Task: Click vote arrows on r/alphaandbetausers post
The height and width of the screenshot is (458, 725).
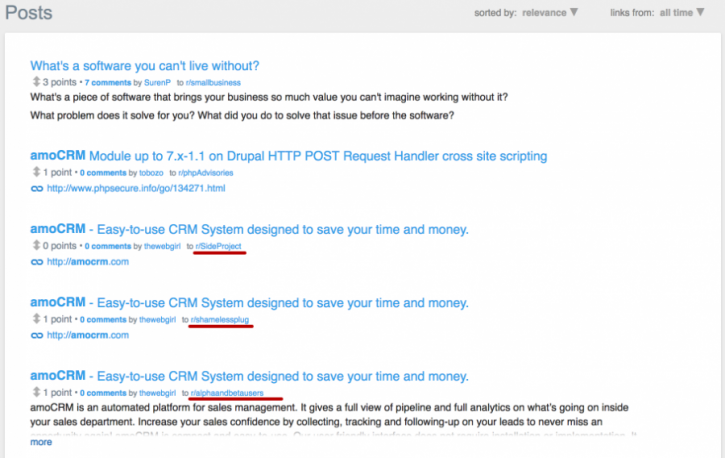Action: coord(36,393)
